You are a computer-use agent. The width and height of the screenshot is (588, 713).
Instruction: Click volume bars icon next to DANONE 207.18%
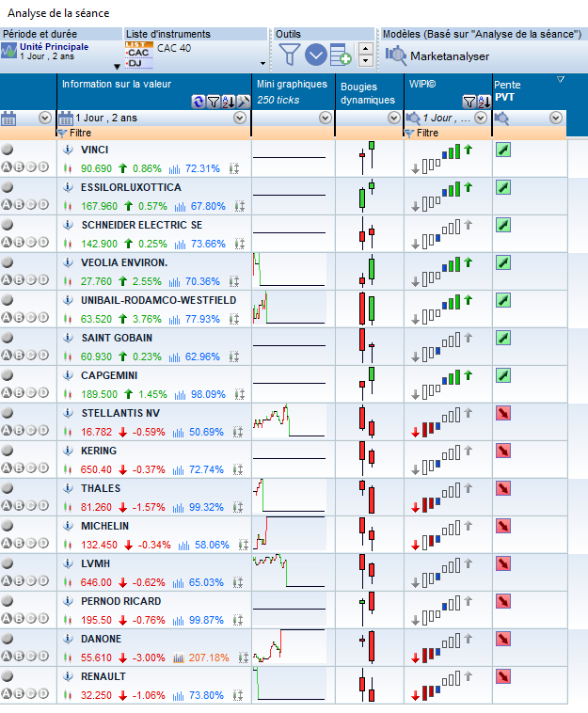click(x=178, y=658)
